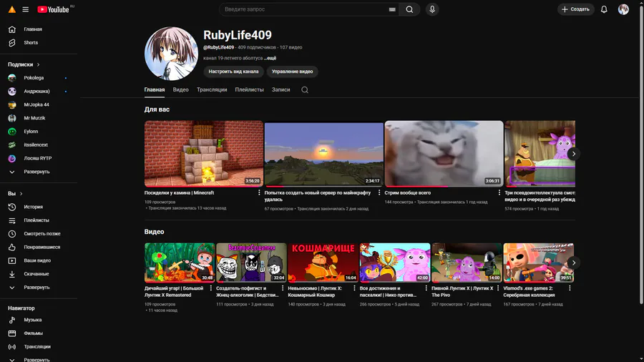Search within the channel using magnifier icon
This screenshot has width=644, height=362.
[305, 90]
